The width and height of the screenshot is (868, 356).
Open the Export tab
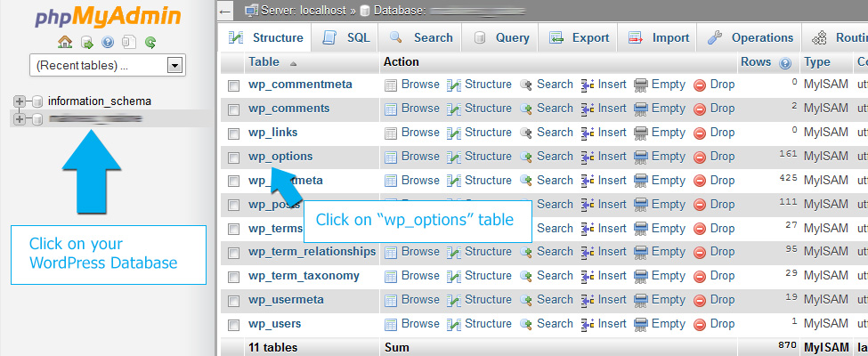click(579, 37)
